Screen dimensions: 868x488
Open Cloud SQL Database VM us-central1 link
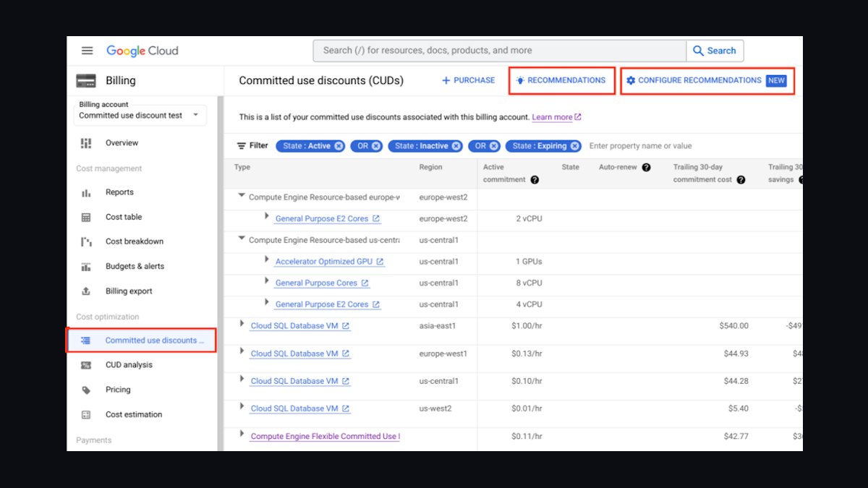pyautogui.click(x=300, y=381)
